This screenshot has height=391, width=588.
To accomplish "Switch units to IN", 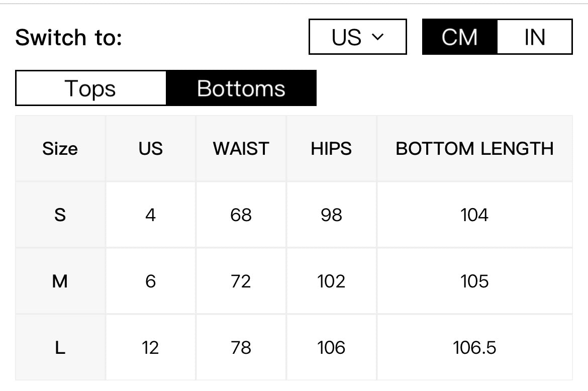I will [x=534, y=37].
